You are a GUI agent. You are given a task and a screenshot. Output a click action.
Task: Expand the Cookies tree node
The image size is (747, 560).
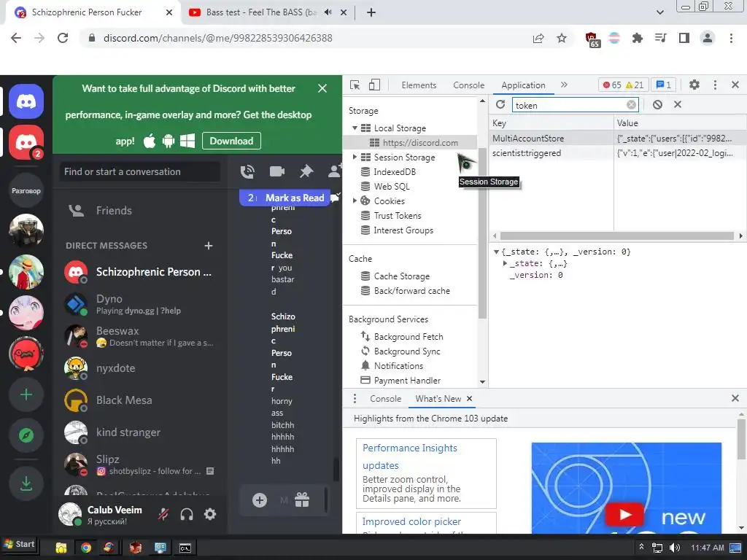[355, 201]
